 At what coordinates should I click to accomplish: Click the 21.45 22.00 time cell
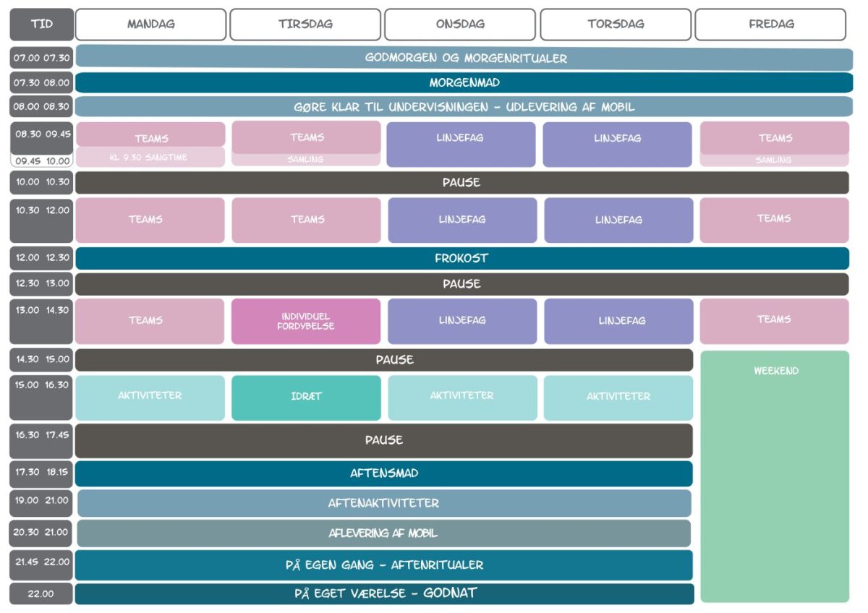[41, 565]
